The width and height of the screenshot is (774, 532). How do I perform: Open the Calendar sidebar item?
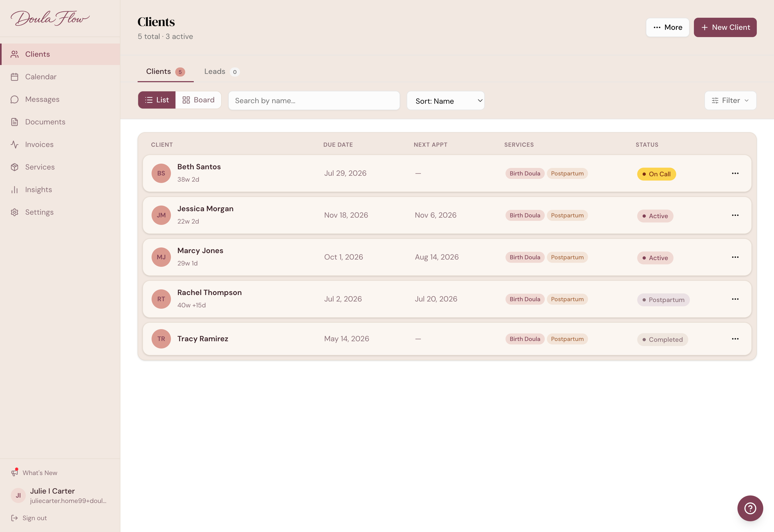[x=60, y=77]
